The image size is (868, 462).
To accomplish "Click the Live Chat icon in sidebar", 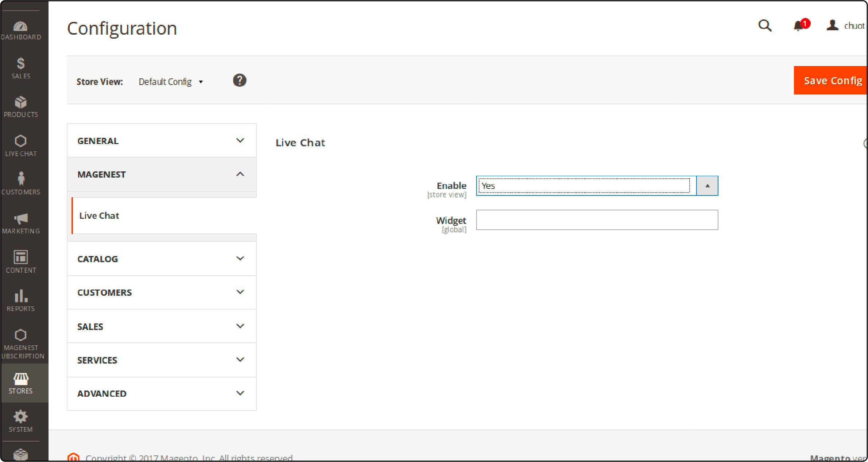I will click(21, 145).
